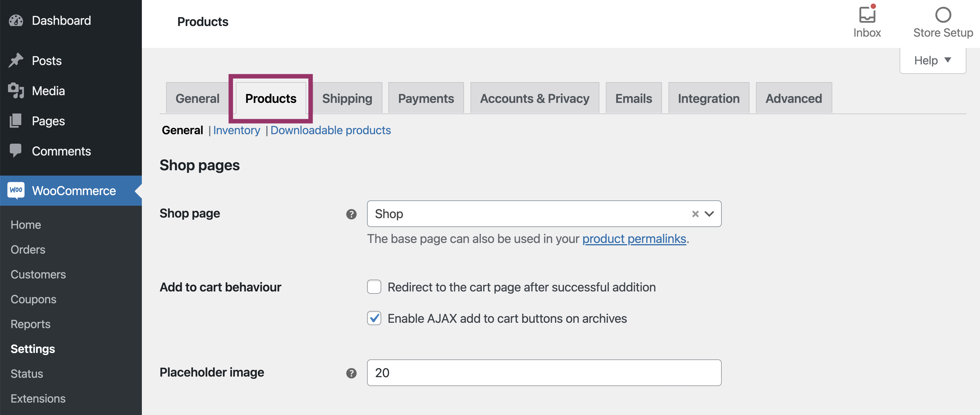Image resolution: width=980 pixels, height=415 pixels.
Task: Uncheck Enable AJAX add to cart
Action: [374, 318]
